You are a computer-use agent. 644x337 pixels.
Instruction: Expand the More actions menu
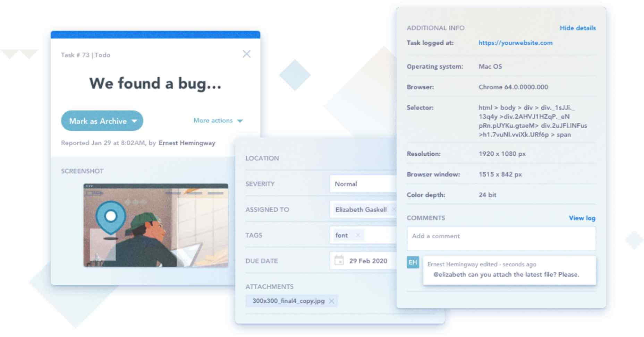[218, 121]
